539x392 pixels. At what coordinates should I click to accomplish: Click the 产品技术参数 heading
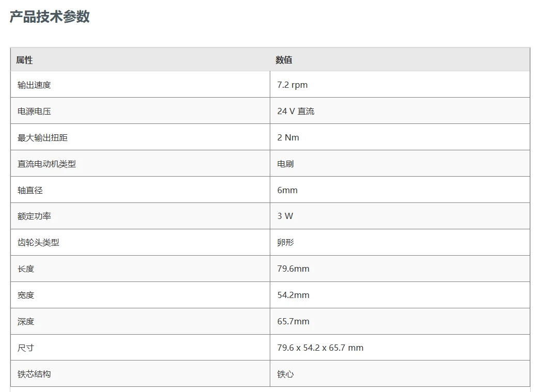click(x=50, y=17)
